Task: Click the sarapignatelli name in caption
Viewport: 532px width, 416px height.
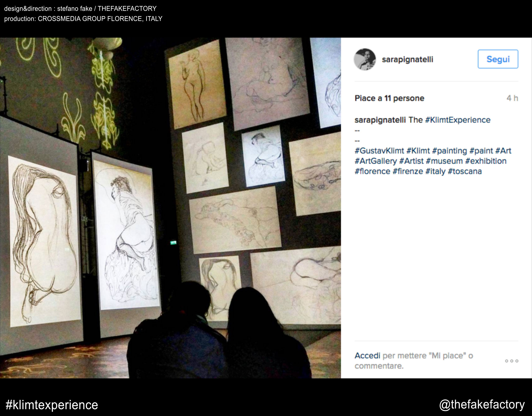Action: click(380, 120)
